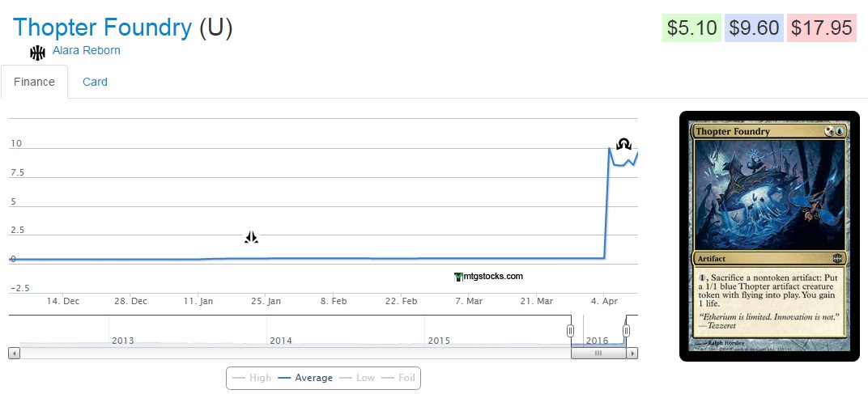Toggle the Foil price series in legend
868x394 pixels.
pos(399,378)
